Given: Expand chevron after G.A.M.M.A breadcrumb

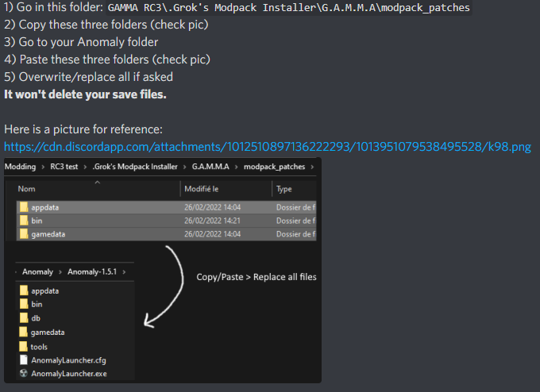Looking at the screenshot, I should point(237,167).
